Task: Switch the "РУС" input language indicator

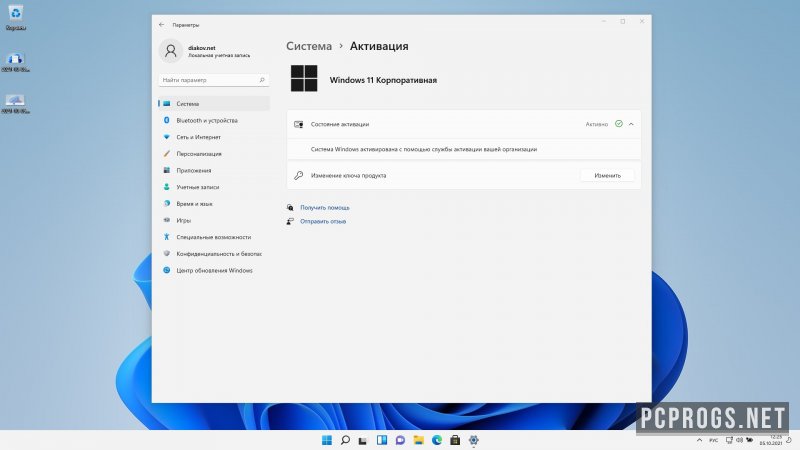Action: pyautogui.click(x=713, y=440)
